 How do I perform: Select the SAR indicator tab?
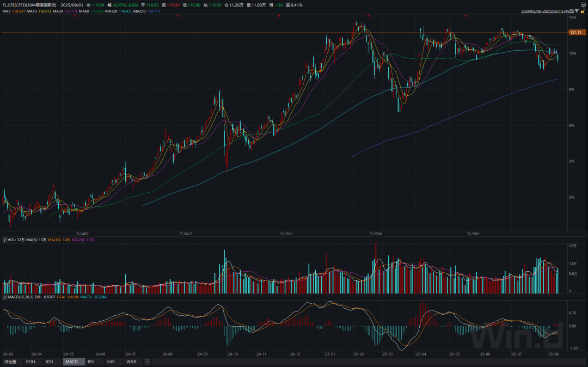coord(111,362)
